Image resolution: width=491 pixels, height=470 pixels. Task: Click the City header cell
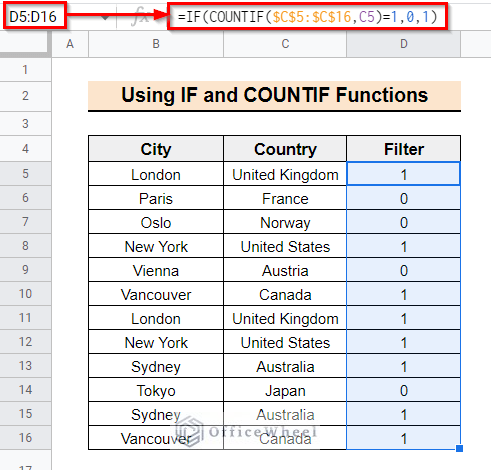pyautogui.click(x=156, y=149)
